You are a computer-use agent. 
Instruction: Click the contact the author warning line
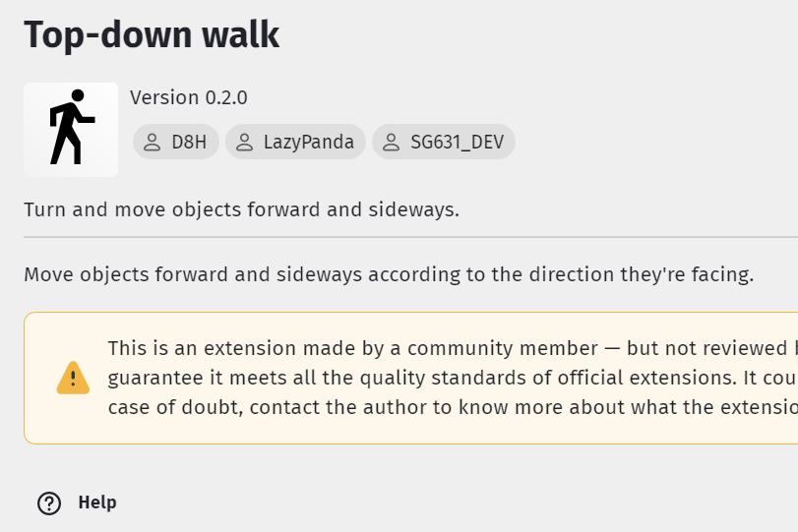(453, 407)
